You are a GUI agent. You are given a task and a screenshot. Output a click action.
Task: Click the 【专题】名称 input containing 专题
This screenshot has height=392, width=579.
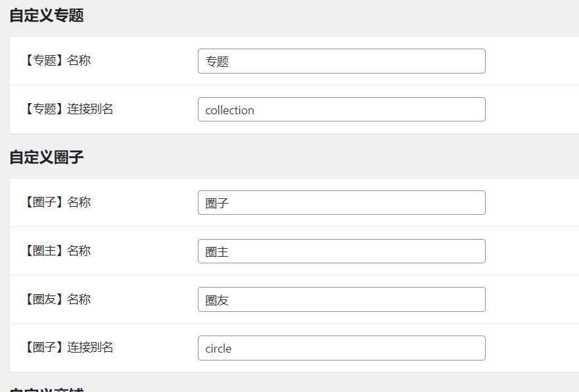tap(342, 61)
